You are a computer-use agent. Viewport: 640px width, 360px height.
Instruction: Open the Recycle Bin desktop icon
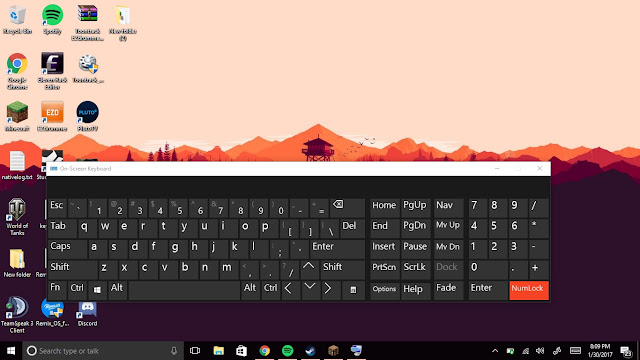pyautogui.click(x=17, y=19)
